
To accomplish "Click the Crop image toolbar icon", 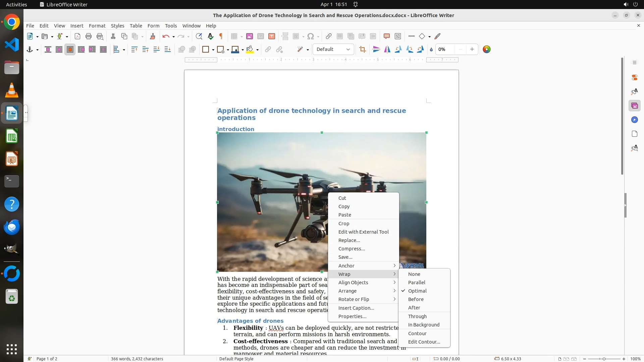I will 362,49.
